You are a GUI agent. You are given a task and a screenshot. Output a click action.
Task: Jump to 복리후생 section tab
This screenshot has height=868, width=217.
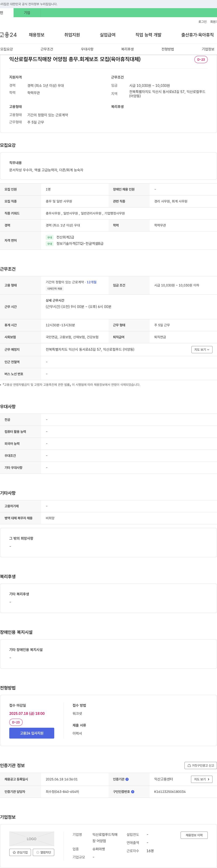tap(127, 49)
